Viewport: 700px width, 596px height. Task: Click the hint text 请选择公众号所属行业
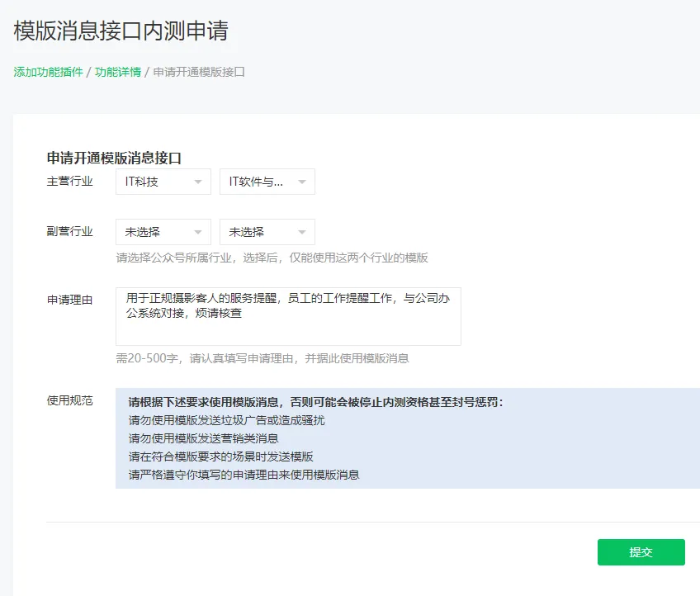(272, 258)
